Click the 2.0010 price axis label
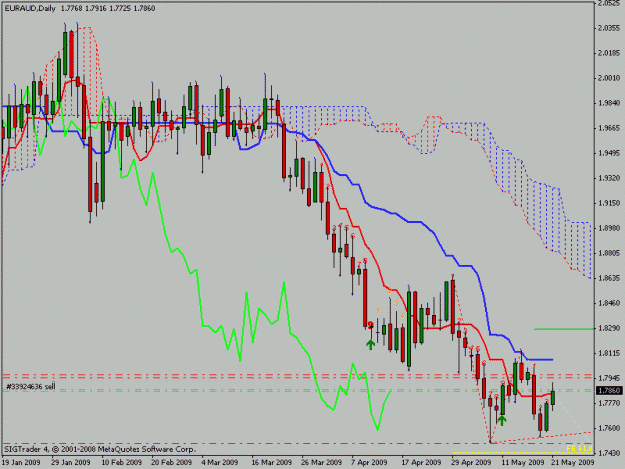The image size is (625, 469). [609, 78]
